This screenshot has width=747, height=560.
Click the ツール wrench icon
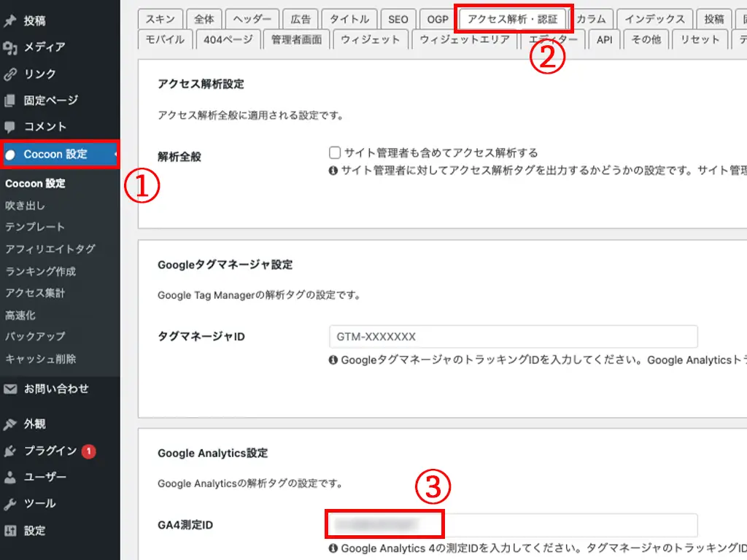click(x=10, y=504)
